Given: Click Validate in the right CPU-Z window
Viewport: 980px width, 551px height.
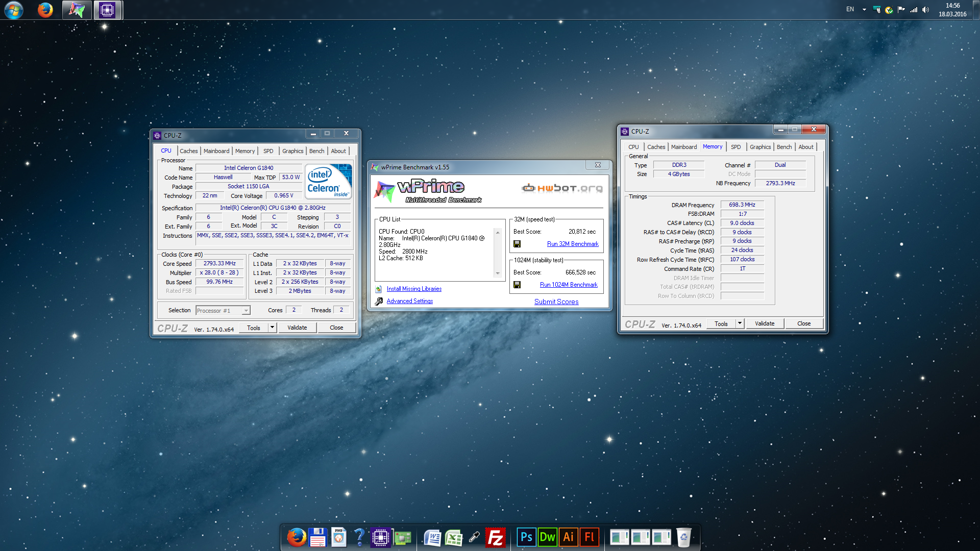Looking at the screenshot, I should (765, 323).
